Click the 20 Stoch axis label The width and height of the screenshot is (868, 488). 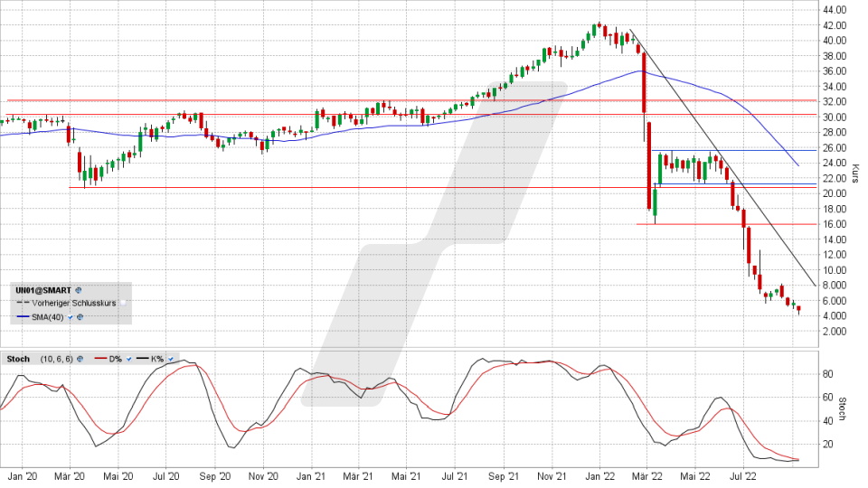click(828, 445)
